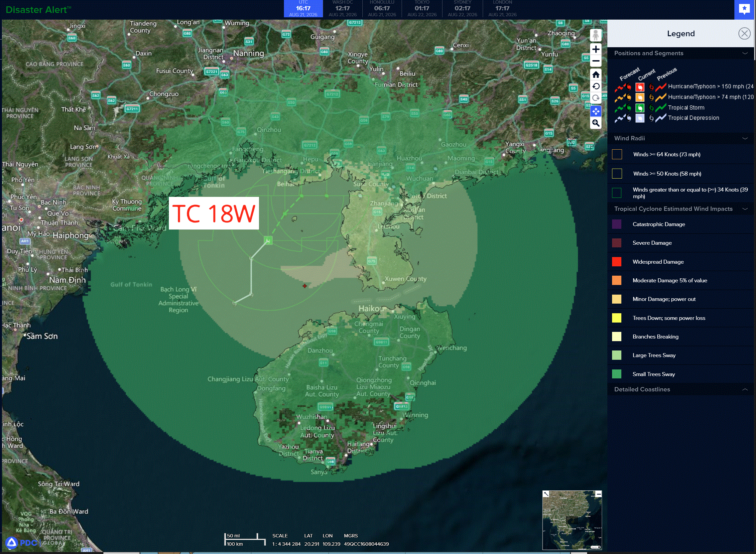Click the Tropical Depression legend label

pyautogui.click(x=693, y=118)
